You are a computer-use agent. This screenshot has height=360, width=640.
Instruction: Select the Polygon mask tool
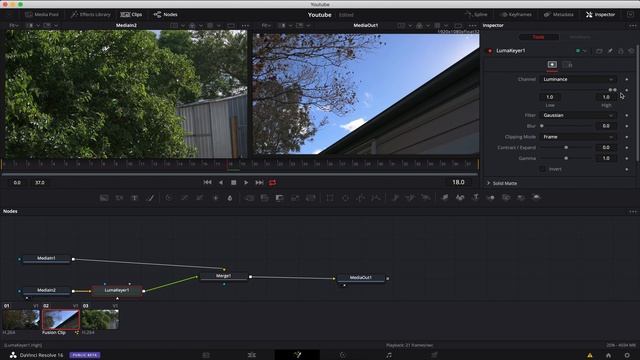(x=361, y=198)
